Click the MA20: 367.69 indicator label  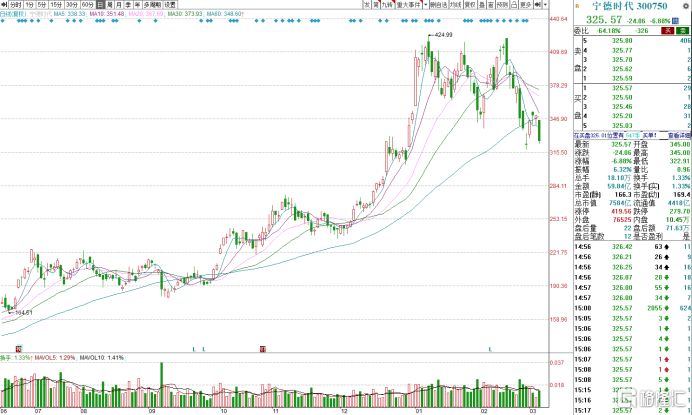click(x=146, y=14)
